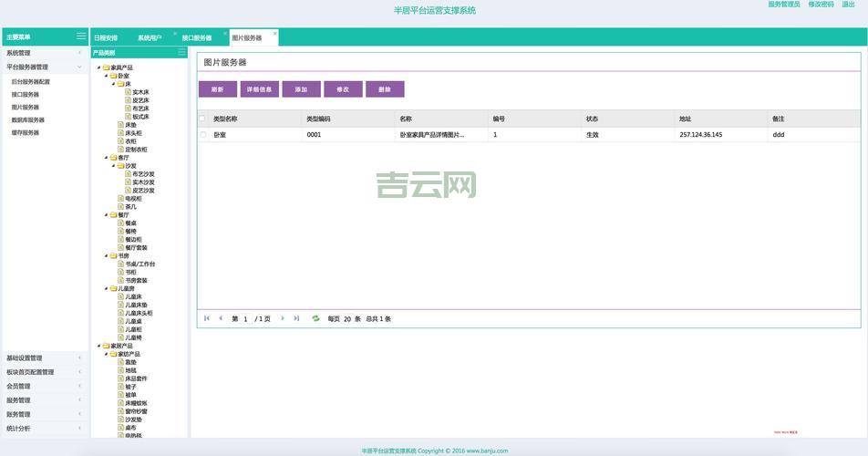Open 后台服务器配置 in sidebar
The width and height of the screenshot is (868, 456).
(x=30, y=81)
